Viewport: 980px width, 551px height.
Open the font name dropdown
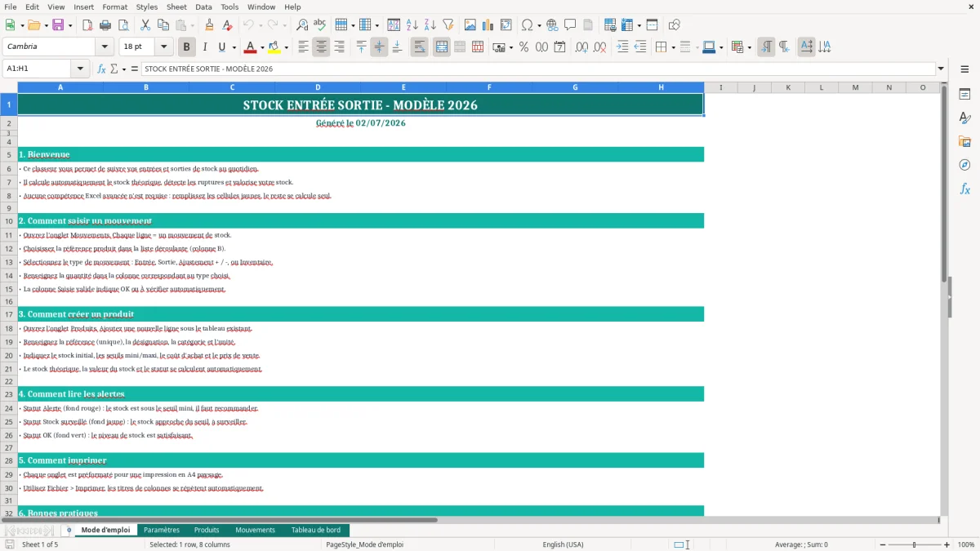click(104, 47)
